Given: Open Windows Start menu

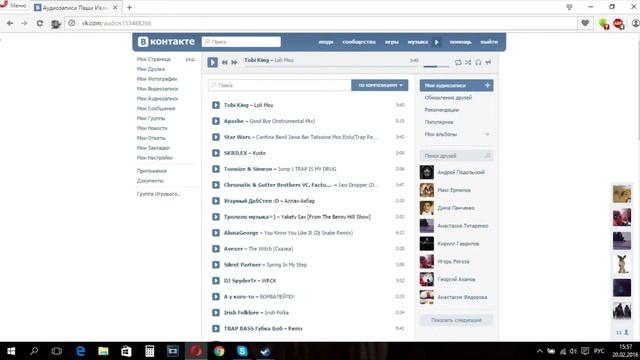Looking at the screenshot, I should (11, 351).
